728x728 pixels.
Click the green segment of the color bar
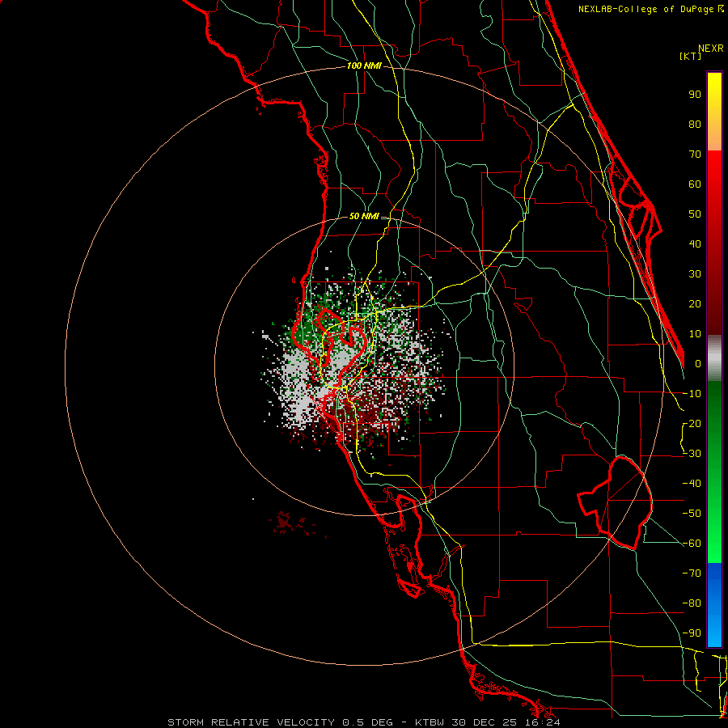pyautogui.click(x=714, y=472)
